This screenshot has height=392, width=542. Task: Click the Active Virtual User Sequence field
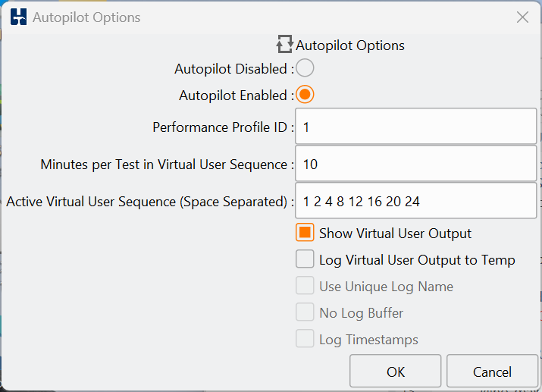(416, 201)
